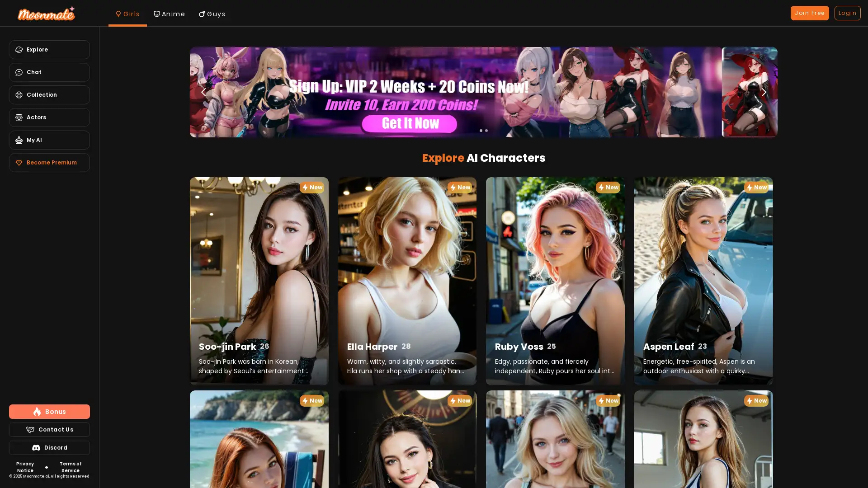
Task: Switch to the Guys tab
Action: tap(212, 14)
